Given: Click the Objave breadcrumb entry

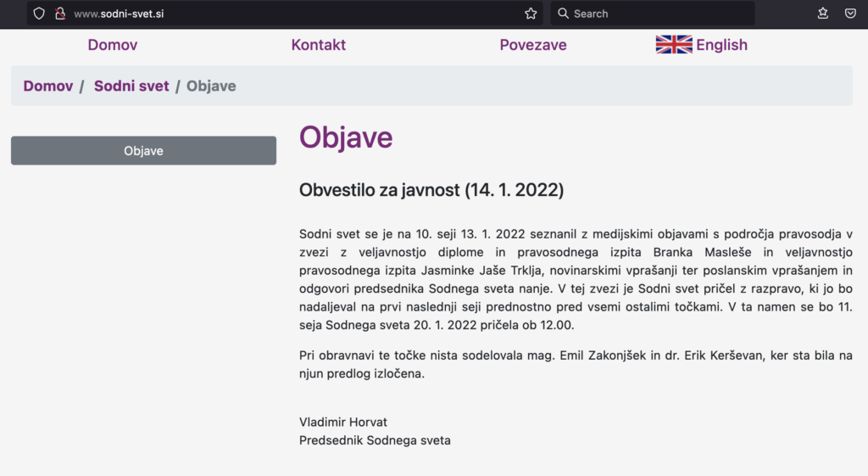Looking at the screenshot, I should pos(211,86).
